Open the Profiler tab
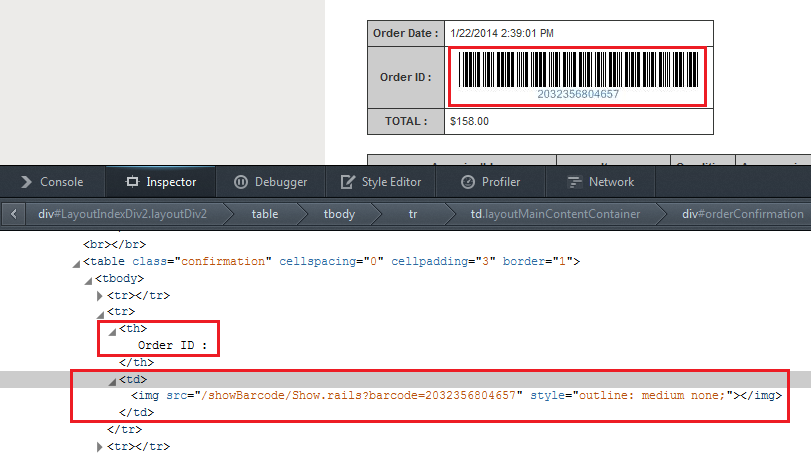The height and width of the screenshot is (455, 811). [x=490, y=182]
